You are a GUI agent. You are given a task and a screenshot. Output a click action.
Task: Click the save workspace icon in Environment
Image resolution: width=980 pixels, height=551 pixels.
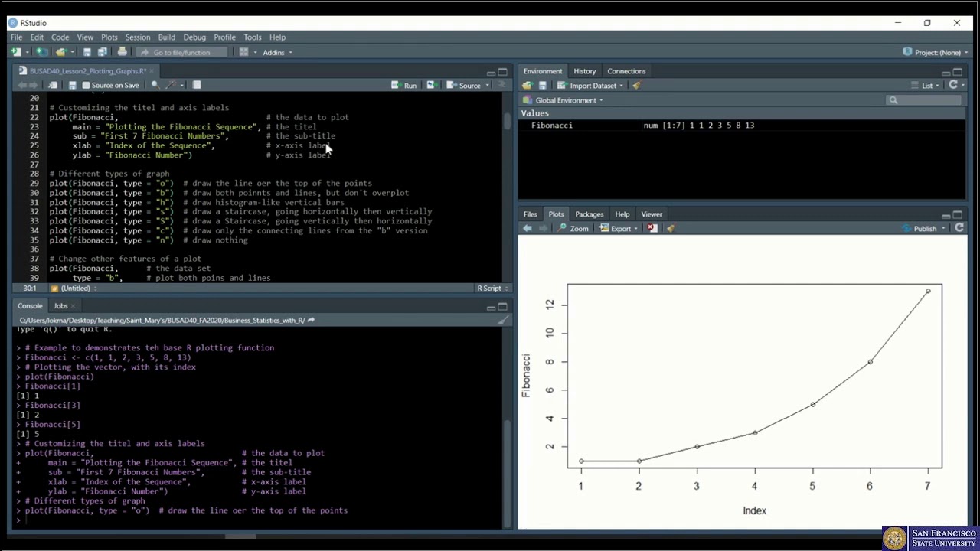542,86
